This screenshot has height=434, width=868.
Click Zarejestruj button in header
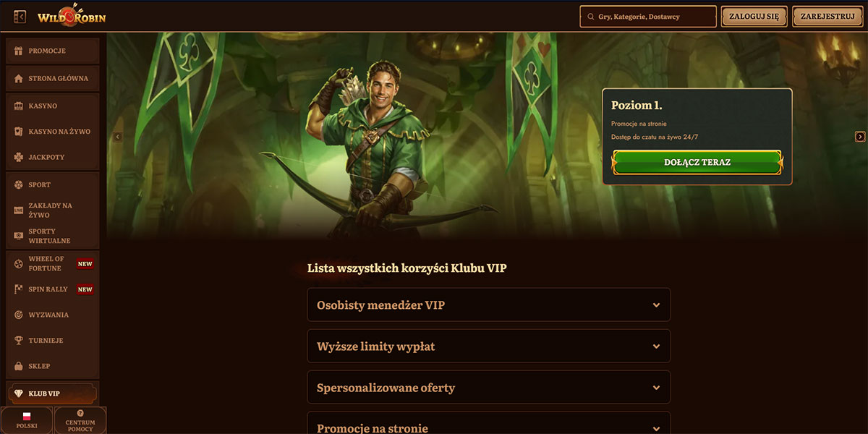(x=827, y=16)
